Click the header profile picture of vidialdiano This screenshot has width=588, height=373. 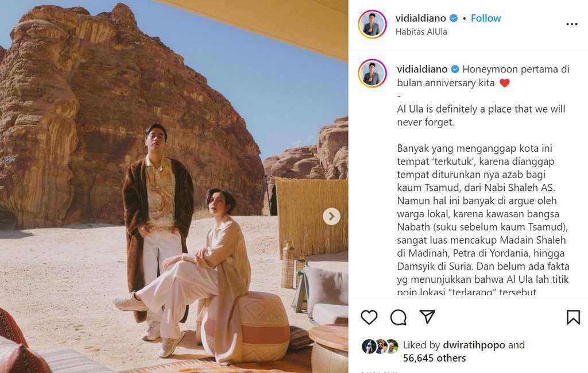point(372,24)
